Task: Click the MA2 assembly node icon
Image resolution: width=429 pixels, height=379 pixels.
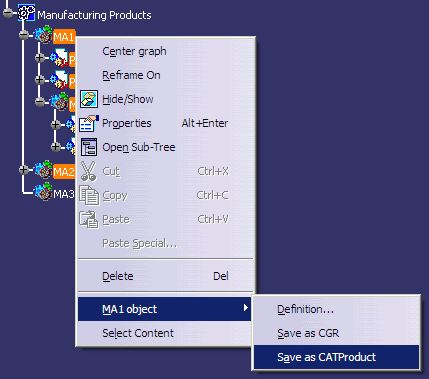Action: 44,170
